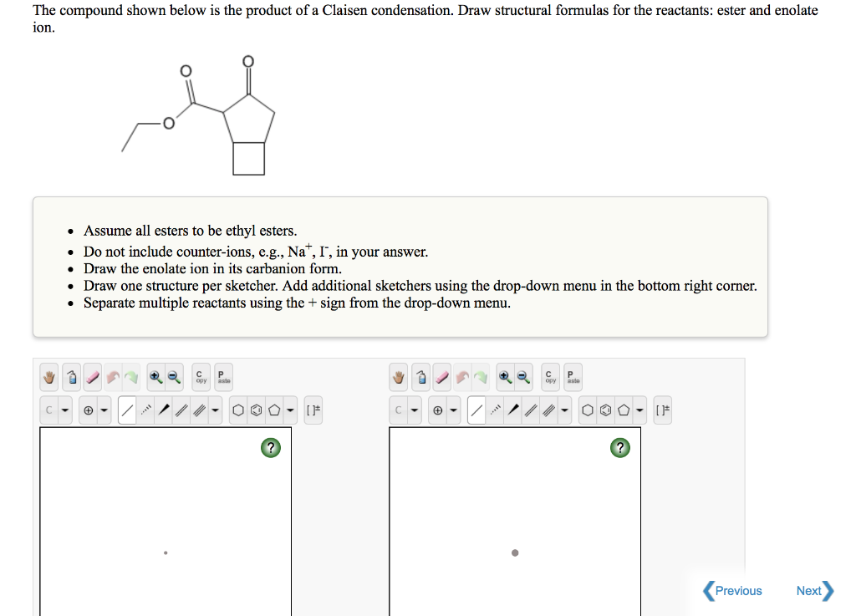Open the green question mark help in left sketcher

(x=269, y=447)
